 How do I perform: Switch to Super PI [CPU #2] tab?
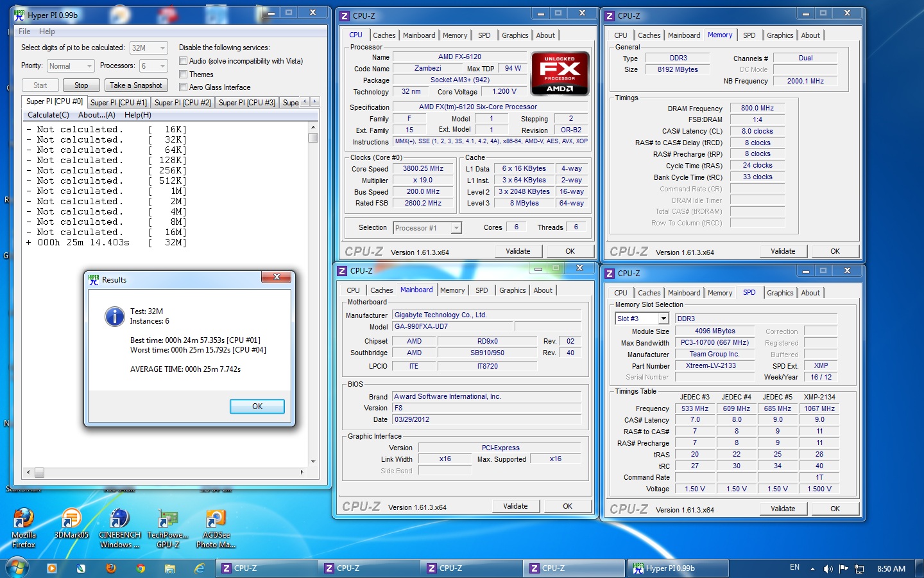182,103
